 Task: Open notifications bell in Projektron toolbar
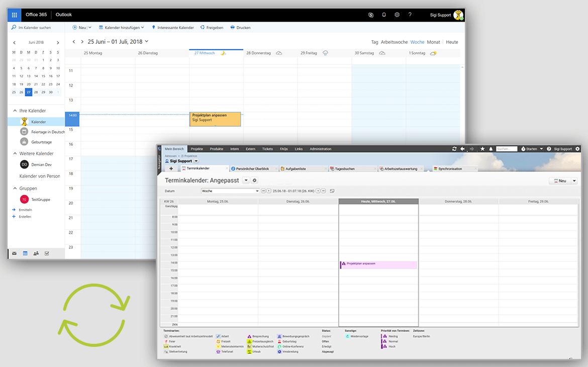pyautogui.click(x=491, y=149)
